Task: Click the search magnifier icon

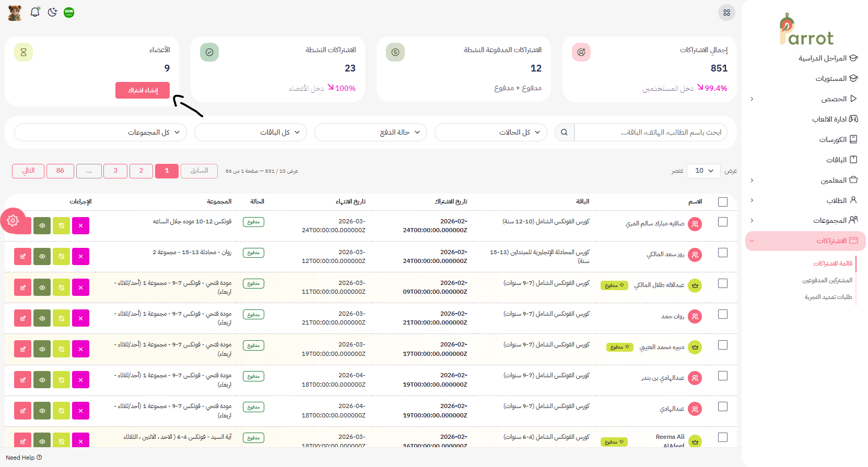Action: click(x=564, y=133)
